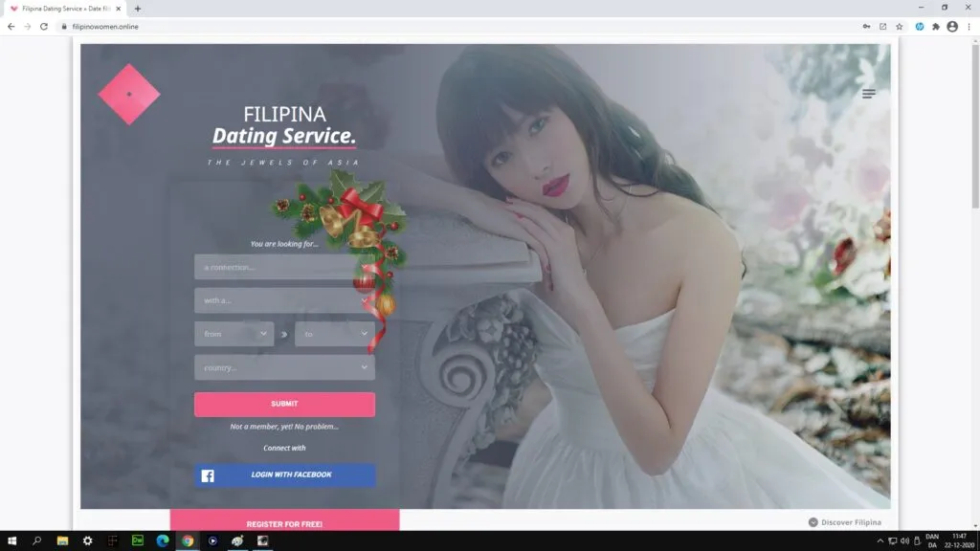The width and height of the screenshot is (980, 551).
Task: Bookmark this page with the star icon
Action: click(x=899, y=27)
